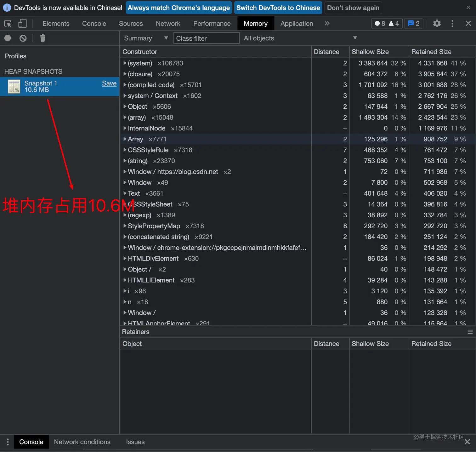This screenshot has height=452, width=476.
Task: Sort by Constructor column header
Action: coord(216,52)
